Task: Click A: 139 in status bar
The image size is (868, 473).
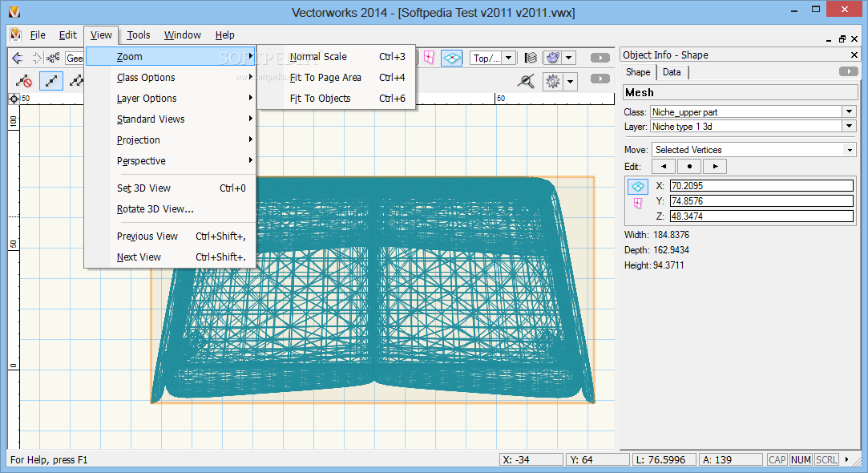Action: (731, 459)
